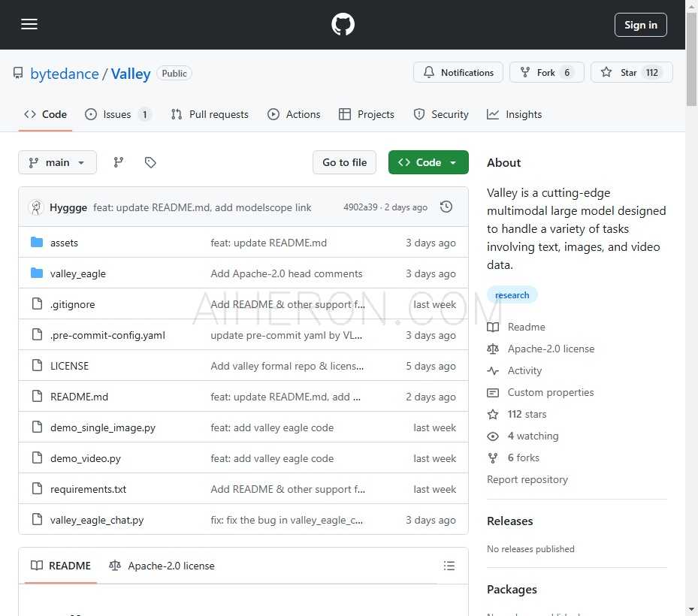This screenshot has height=616, width=698.
Task: Open the research topic tag
Action: [x=512, y=295]
